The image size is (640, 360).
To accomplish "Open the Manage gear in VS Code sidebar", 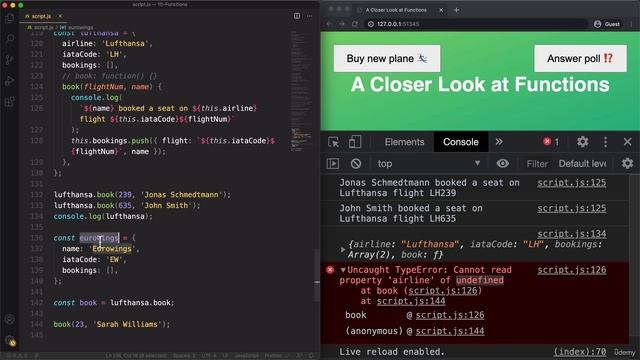I will 10,340.
